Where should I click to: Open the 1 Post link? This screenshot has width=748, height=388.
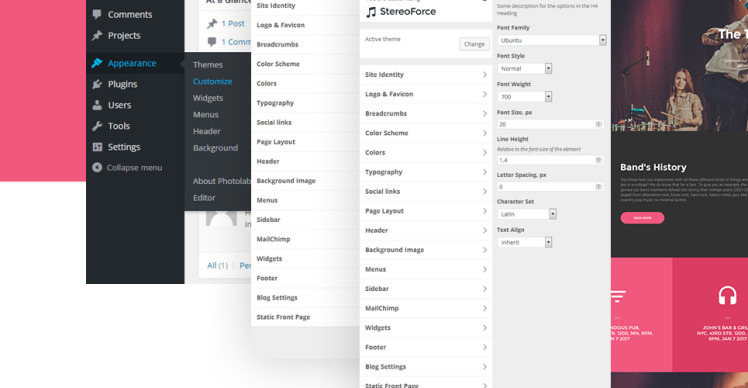(x=233, y=23)
